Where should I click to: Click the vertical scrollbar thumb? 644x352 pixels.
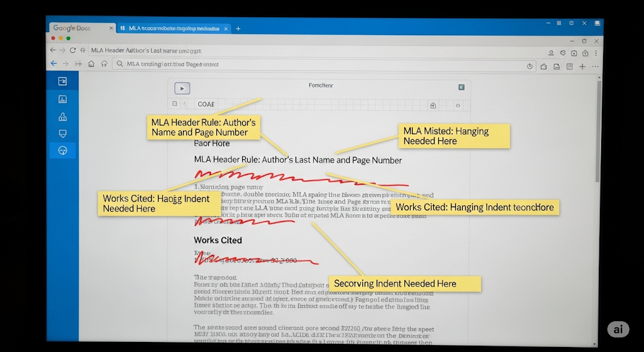click(x=599, y=131)
